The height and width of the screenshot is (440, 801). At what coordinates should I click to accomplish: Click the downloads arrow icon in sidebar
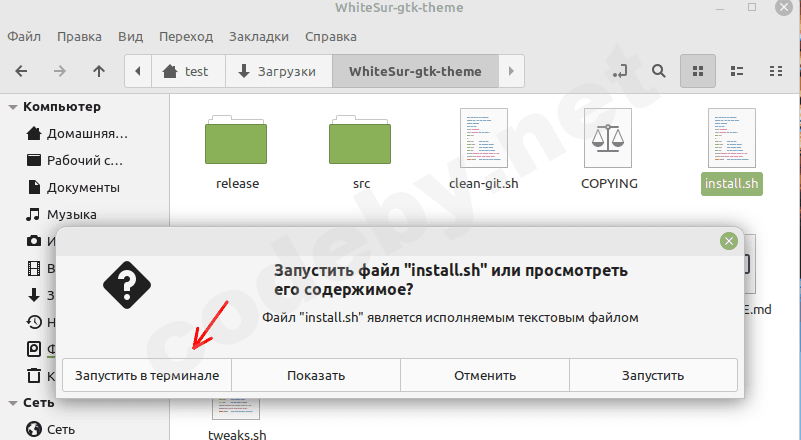pyautogui.click(x=34, y=295)
